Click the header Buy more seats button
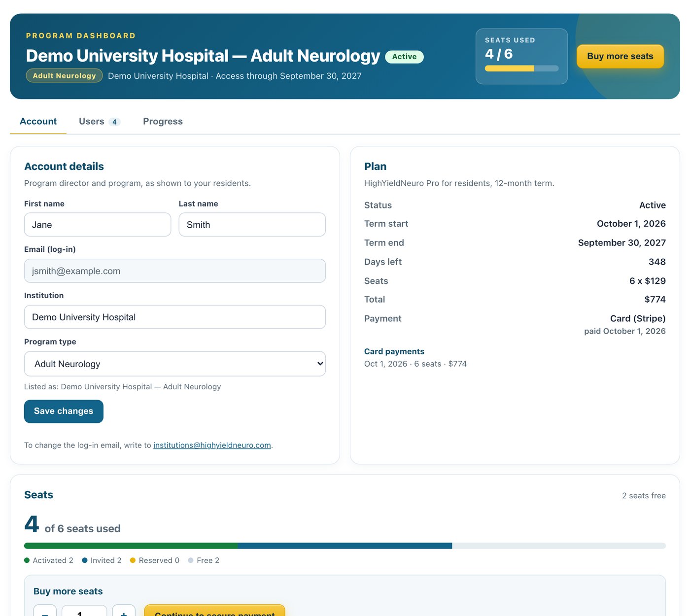This screenshot has width=690, height=616. (620, 56)
